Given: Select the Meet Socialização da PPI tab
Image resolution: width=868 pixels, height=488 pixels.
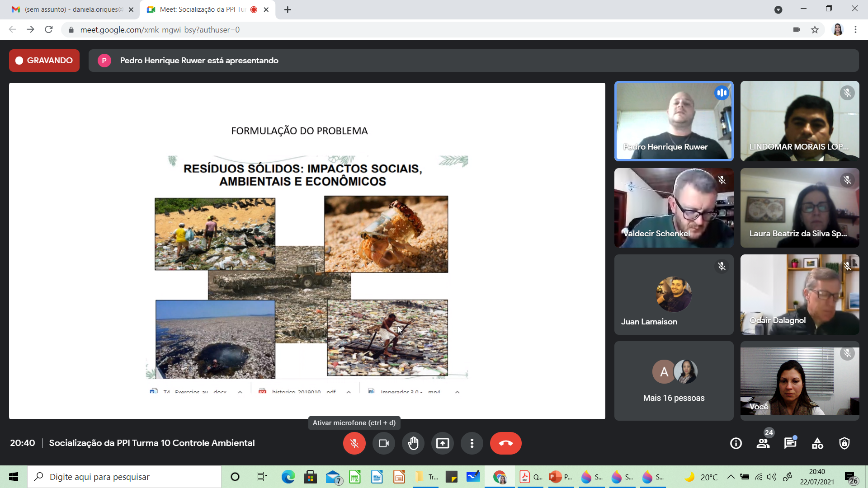Looking at the screenshot, I should point(203,9).
